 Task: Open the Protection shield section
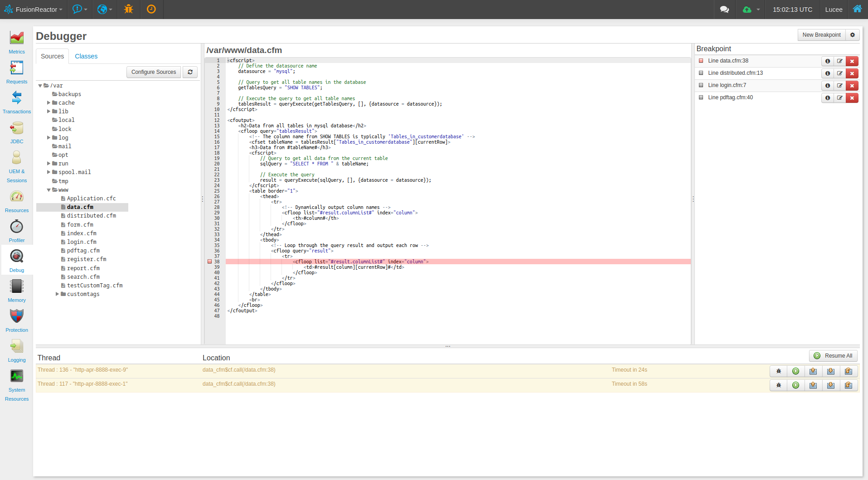pos(17,321)
